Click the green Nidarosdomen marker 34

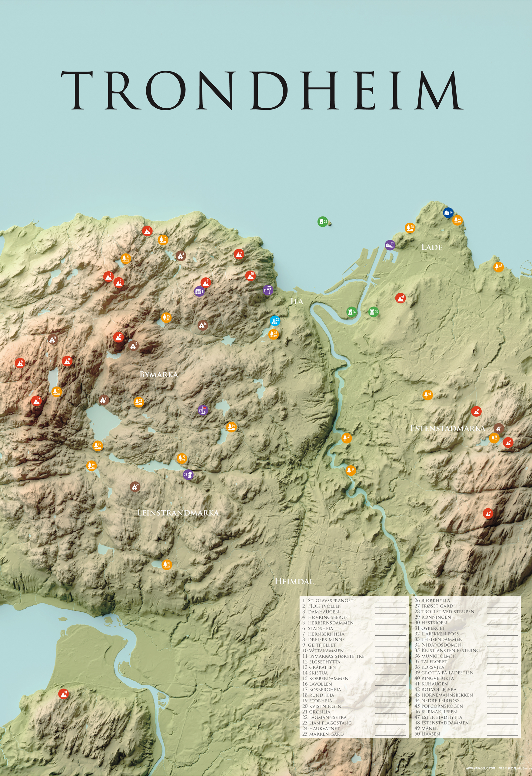click(x=351, y=312)
